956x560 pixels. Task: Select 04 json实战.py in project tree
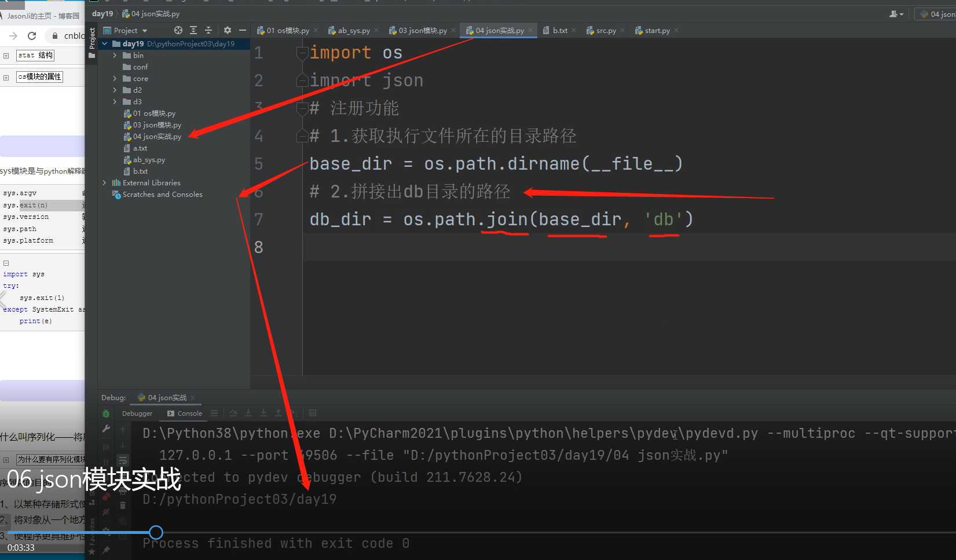(x=153, y=137)
